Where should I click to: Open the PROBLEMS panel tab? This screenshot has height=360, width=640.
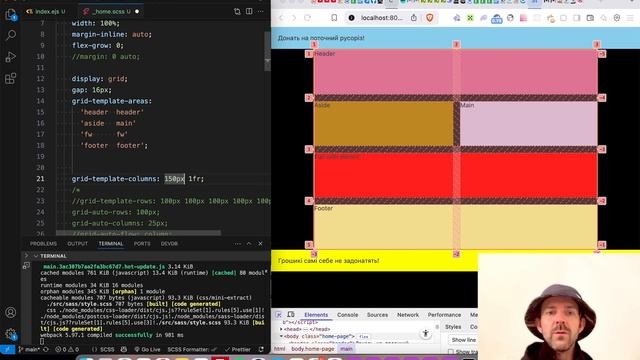43,244
